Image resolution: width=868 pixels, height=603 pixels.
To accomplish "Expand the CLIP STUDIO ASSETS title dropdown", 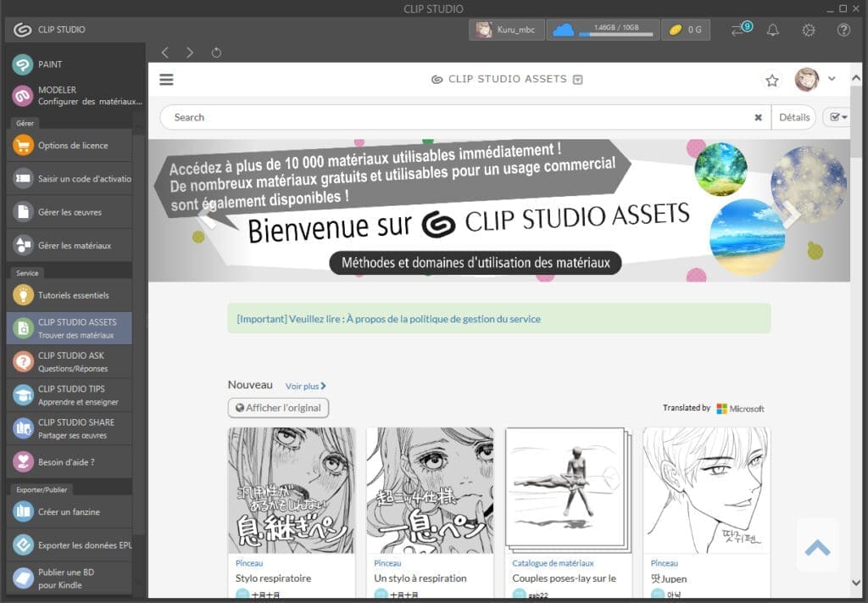I will click(577, 80).
